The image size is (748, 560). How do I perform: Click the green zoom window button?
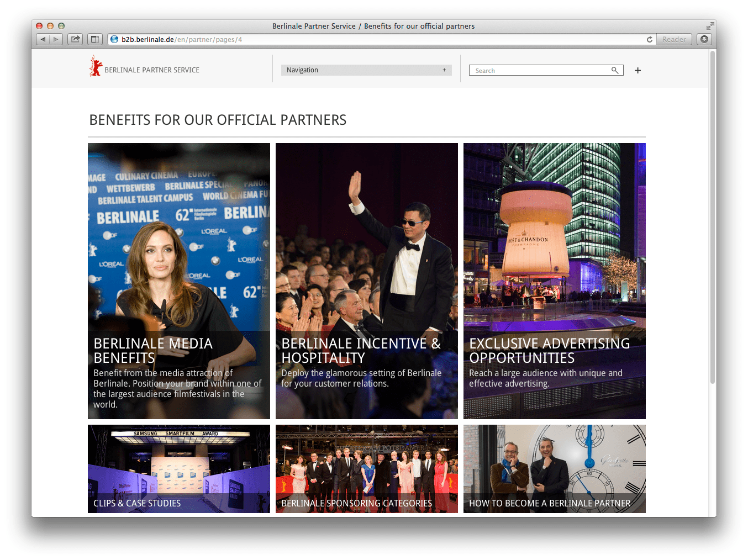[x=61, y=26]
